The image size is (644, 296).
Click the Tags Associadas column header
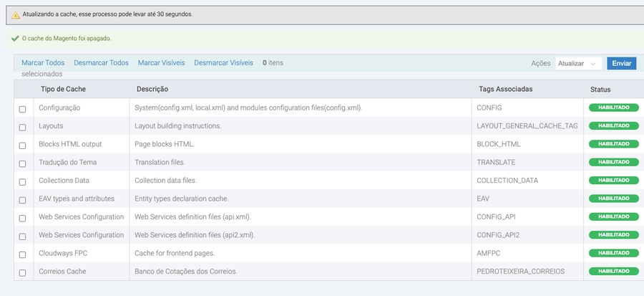(x=505, y=90)
